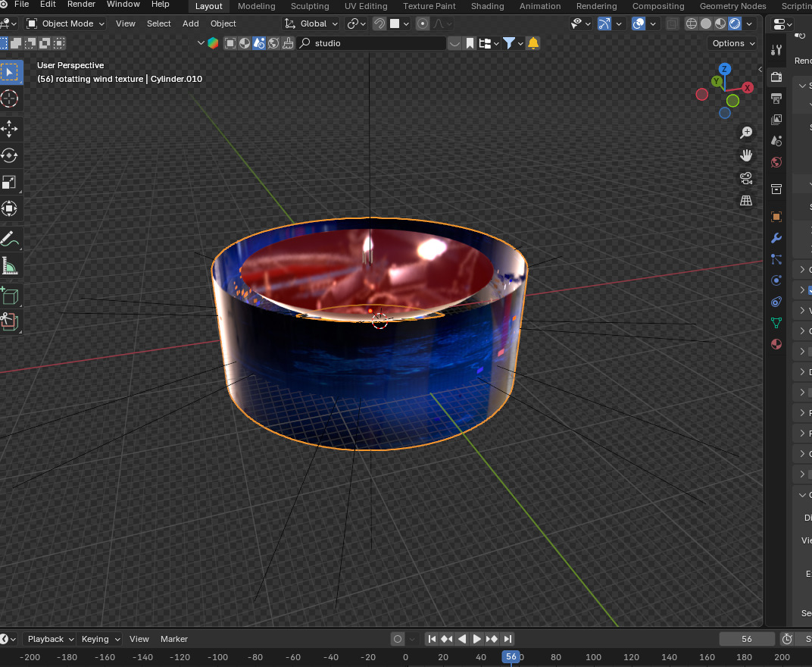Toggle auto keying record button
Viewport: 812px width, 667px height.
click(398, 639)
